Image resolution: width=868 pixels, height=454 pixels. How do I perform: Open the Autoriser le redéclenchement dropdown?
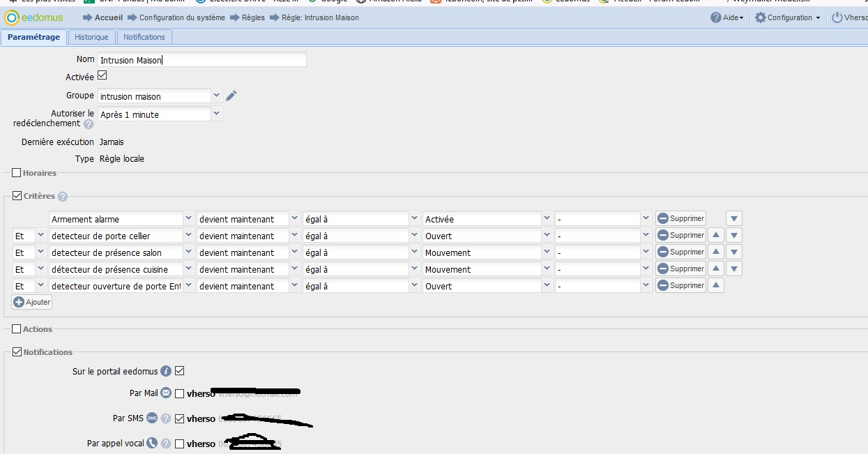[216, 114]
